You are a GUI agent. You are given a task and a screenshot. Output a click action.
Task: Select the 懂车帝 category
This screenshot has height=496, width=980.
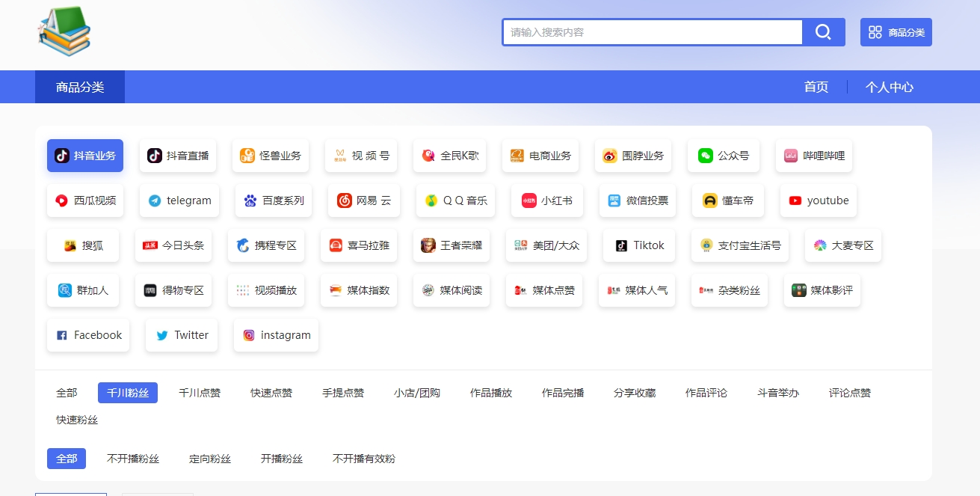pos(728,200)
